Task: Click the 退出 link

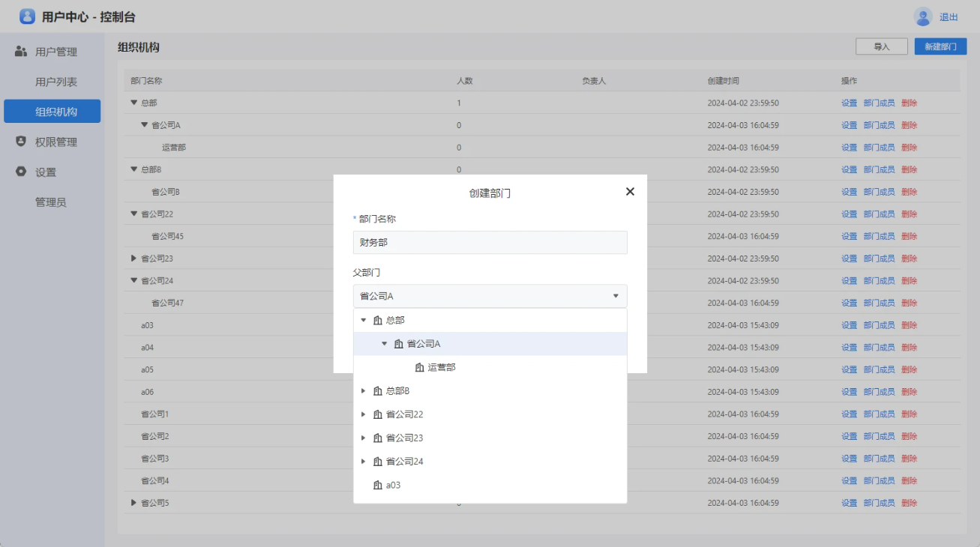Action: click(x=949, y=17)
